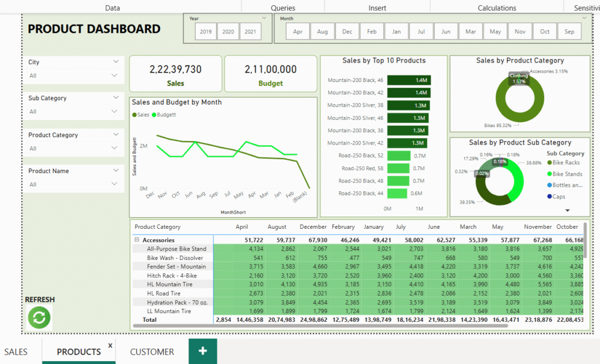Click the green Refresh icon button
Viewport: 600px width, 364px height.
39,318
